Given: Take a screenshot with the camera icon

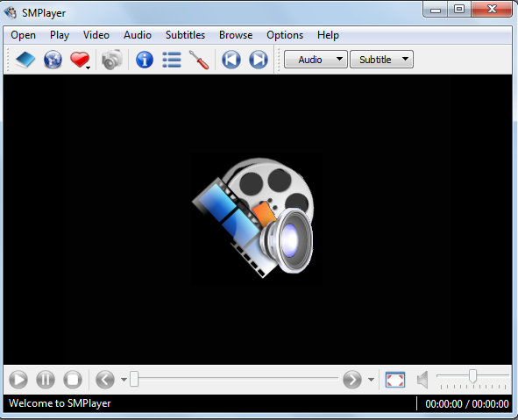Looking at the screenshot, I should (x=112, y=60).
